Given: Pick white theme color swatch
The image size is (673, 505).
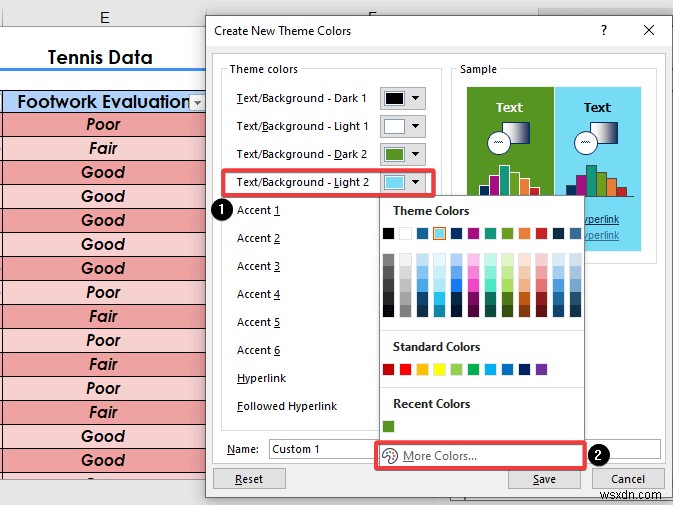Looking at the screenshot, I should (405, 233).
